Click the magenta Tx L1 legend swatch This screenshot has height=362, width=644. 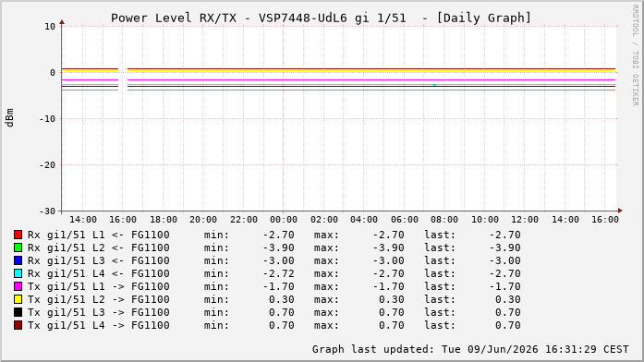pyautogui.click(x=18, y=286)
